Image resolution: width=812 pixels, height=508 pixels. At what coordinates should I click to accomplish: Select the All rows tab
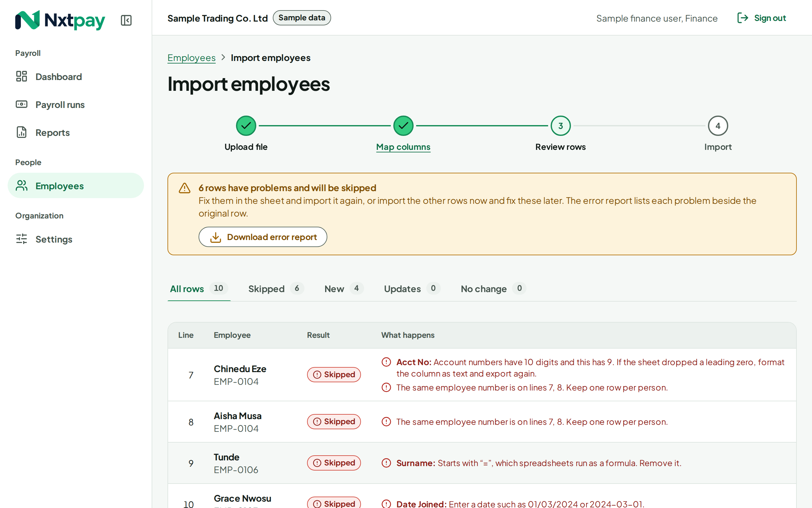pos(199,289)
